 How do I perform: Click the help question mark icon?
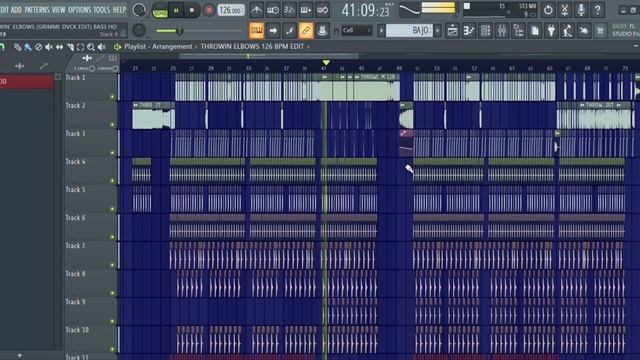(598, 10)
